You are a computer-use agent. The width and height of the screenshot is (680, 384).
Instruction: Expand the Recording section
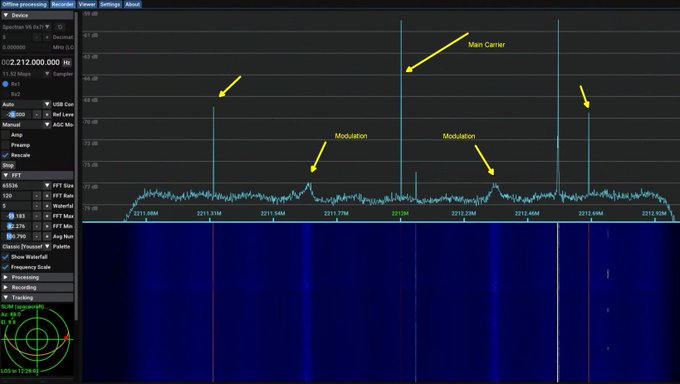point(37,287)
